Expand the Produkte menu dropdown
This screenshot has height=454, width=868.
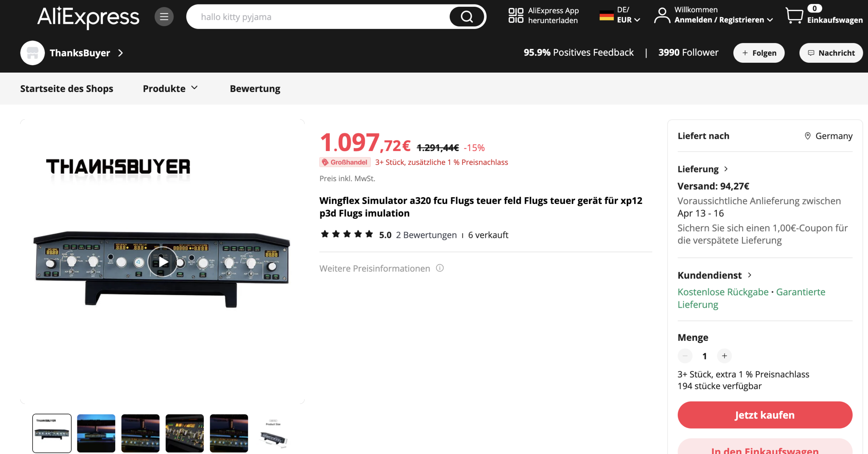pyautogui.click(x=170, y=89)
